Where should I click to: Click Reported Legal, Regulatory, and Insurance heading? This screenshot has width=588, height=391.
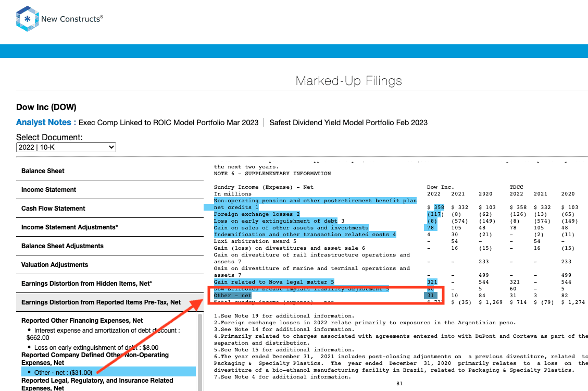tap(97, 384)
